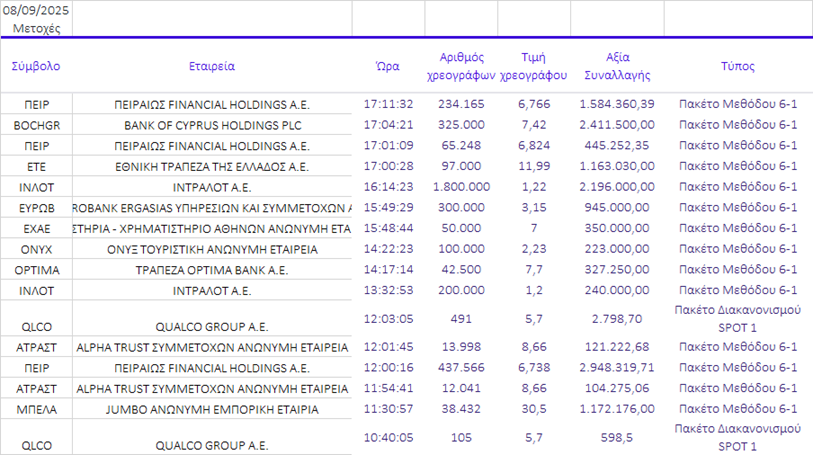The image size is (813, 455).
Task: Select the time cell 17:04:21
Action: pos(388,125)
